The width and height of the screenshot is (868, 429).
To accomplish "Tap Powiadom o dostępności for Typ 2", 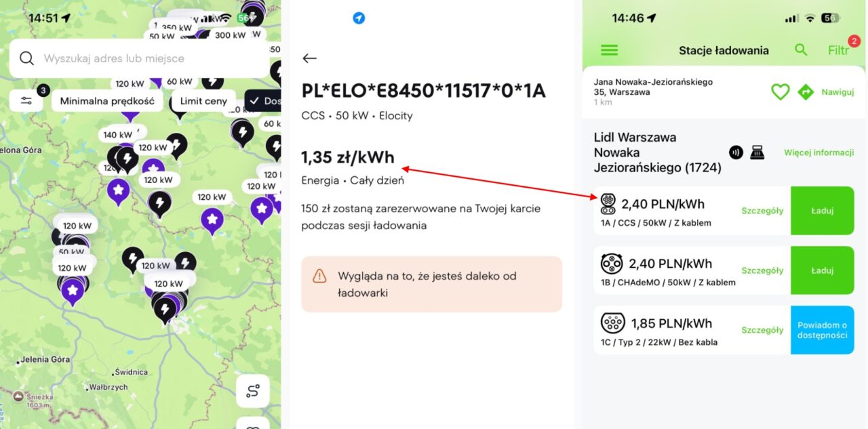I will tap(823, 330).
